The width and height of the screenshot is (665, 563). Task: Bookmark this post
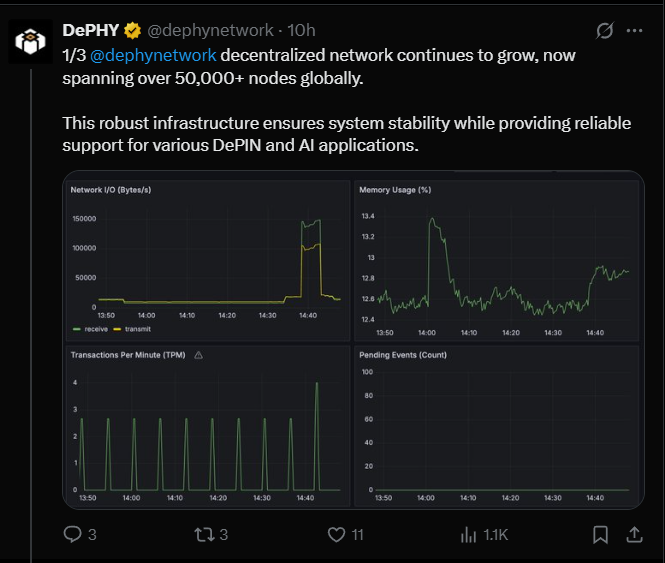[x=600, y=535]
